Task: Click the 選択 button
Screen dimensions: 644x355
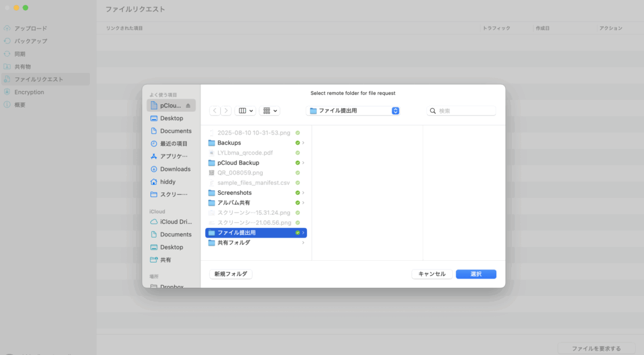Action: tap(475, 274)
